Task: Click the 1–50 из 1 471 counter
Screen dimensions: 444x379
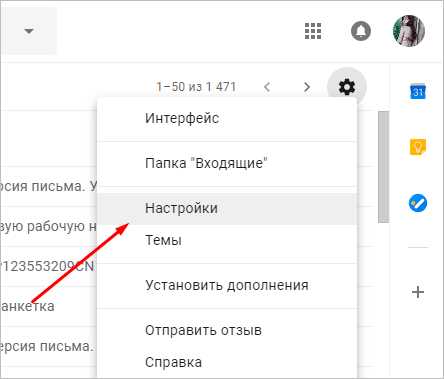Action: pos(196,87)
